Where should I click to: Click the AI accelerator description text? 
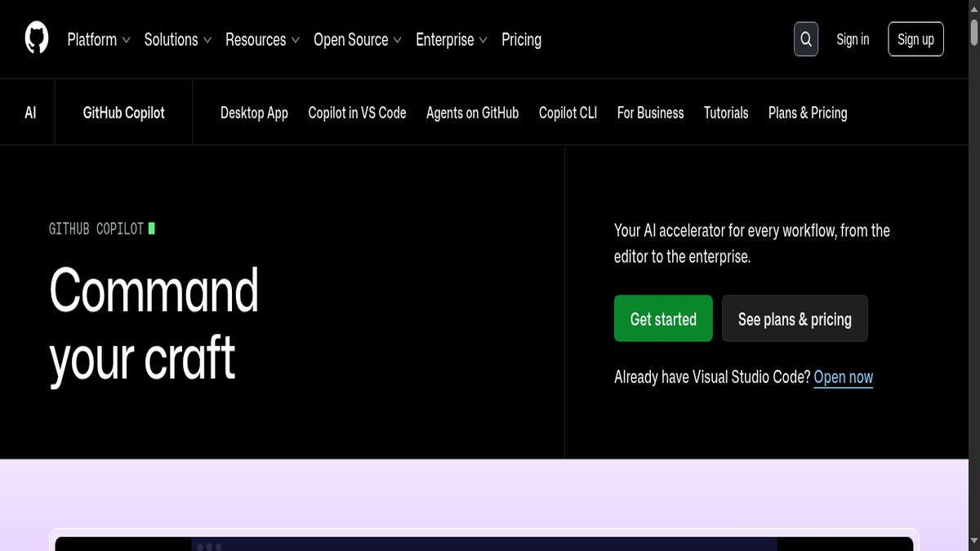coord(751,243)
